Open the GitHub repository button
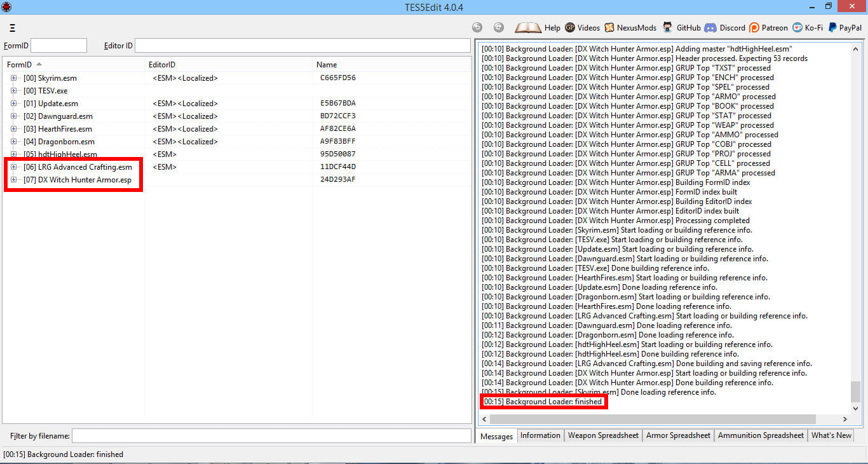The image size is (868, 464). 681,27
